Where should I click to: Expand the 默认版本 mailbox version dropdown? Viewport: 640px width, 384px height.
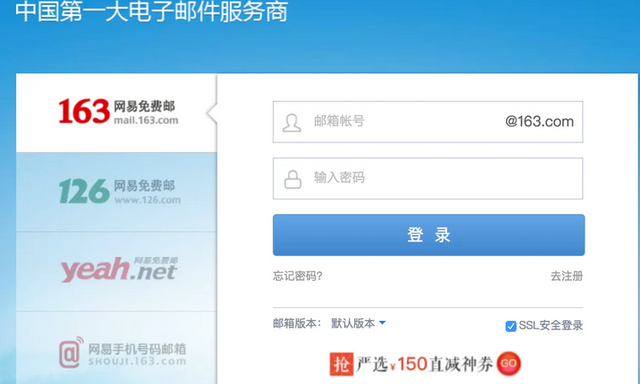358,323
